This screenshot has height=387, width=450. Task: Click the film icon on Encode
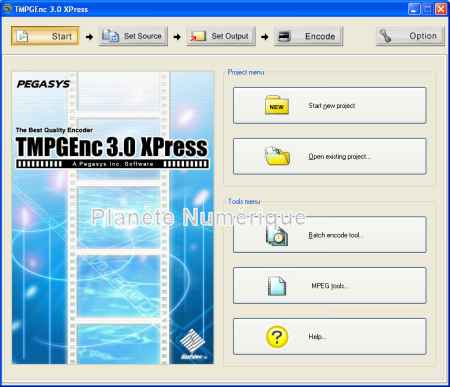(284, 36)
